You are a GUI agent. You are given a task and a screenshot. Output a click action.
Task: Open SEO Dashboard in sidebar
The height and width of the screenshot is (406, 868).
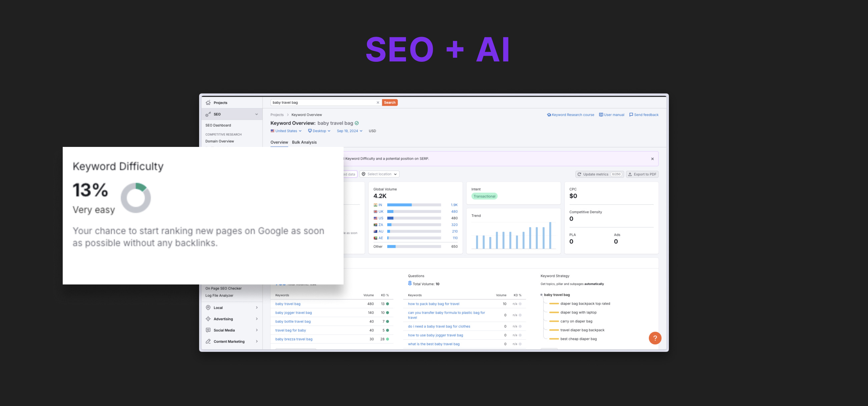tap(218, 125)
